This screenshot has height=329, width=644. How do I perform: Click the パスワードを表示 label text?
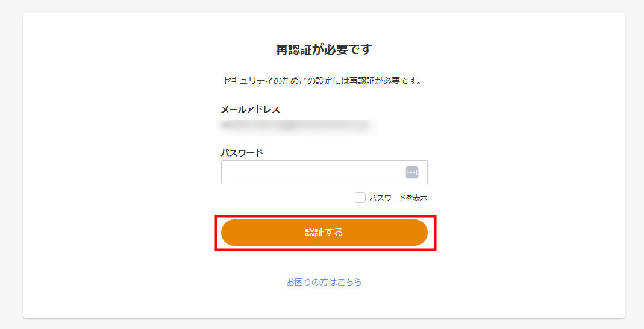point(398,198)
